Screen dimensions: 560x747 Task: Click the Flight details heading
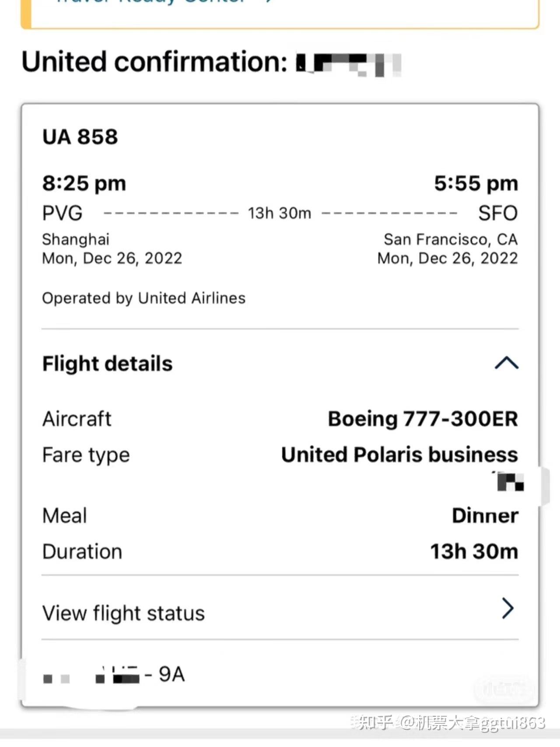108,364
